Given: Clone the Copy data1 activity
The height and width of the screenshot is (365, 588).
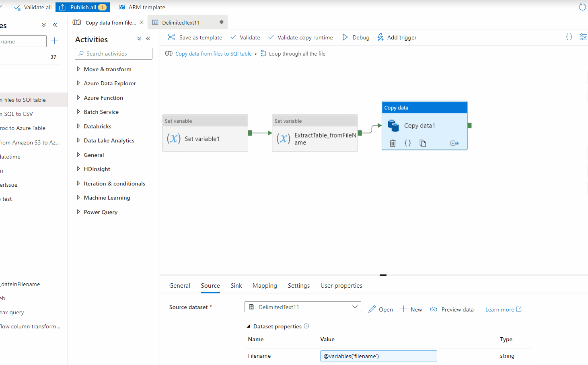Looking at the screenshot, I should pos(423,143).
